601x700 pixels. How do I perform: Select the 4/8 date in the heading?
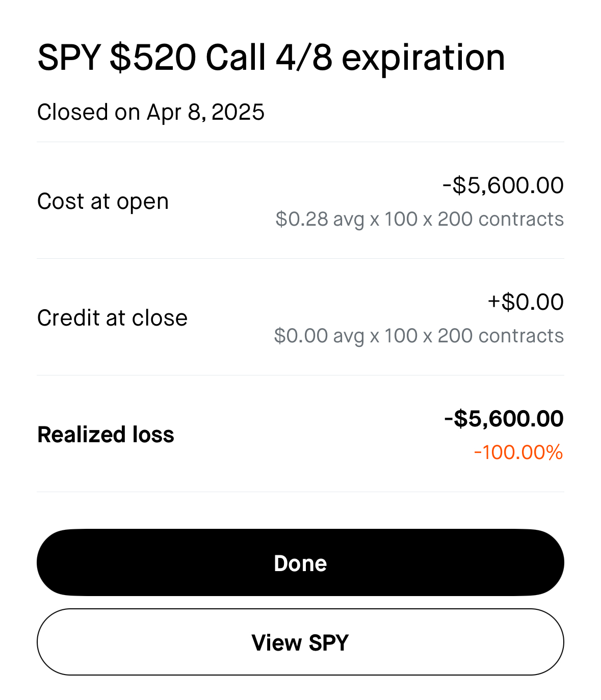(304, 57)
